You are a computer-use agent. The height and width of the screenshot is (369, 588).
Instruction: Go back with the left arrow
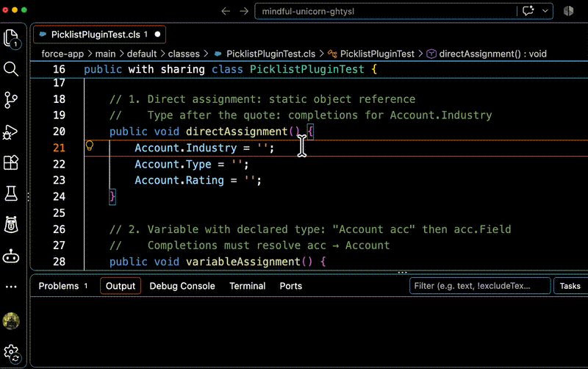click(226, 11)
